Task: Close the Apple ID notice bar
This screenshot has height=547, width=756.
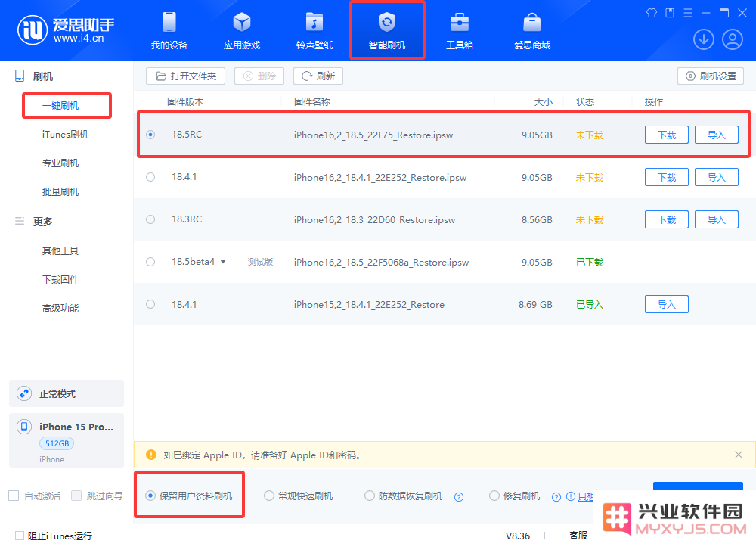Action: 738,455
